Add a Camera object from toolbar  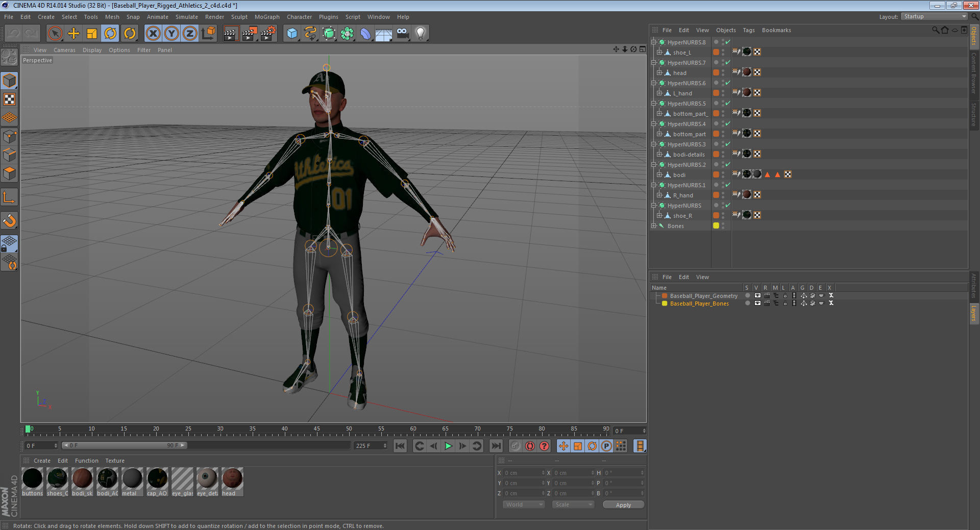coord(403,34)
